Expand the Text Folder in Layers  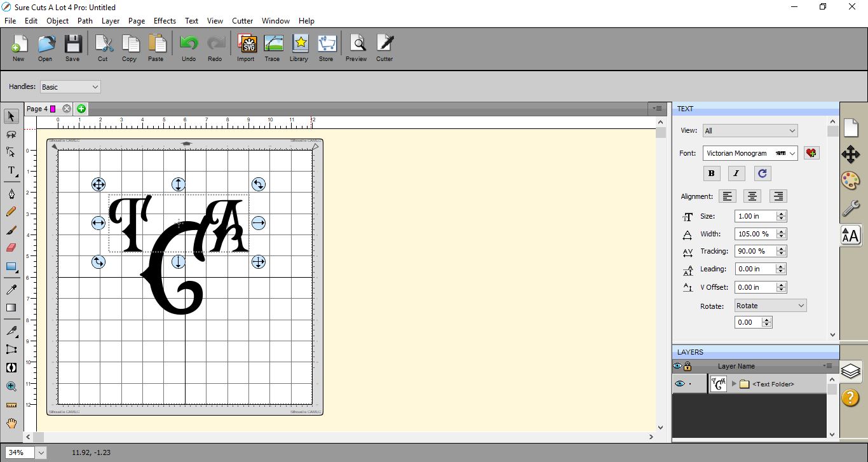734,383
